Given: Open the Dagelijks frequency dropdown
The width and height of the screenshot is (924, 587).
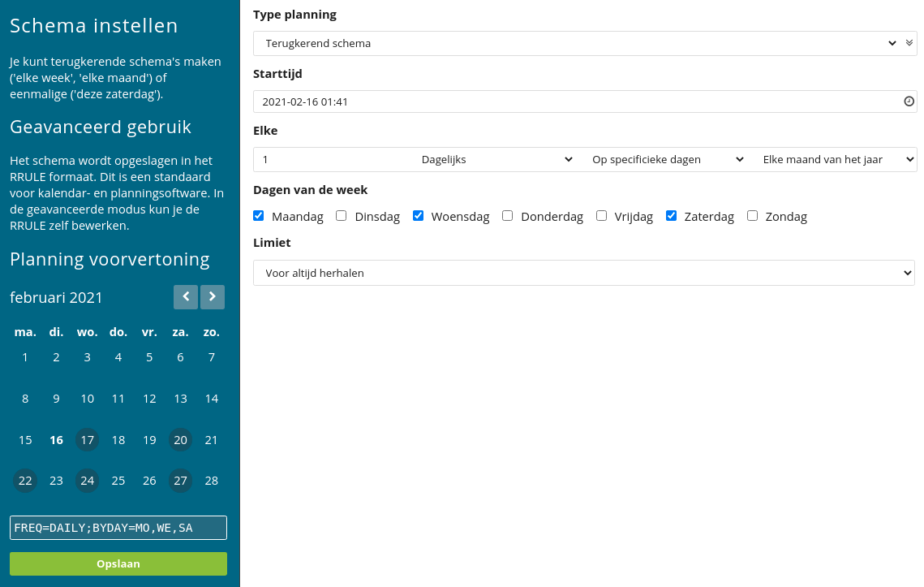Looking at the screenshot, I should [x=496, y=159].
